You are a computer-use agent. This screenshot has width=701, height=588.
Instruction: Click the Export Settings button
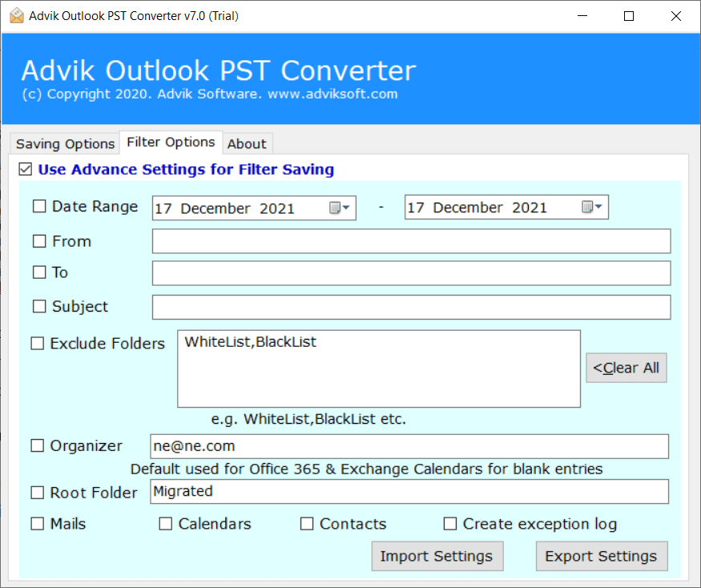point(602,556)
